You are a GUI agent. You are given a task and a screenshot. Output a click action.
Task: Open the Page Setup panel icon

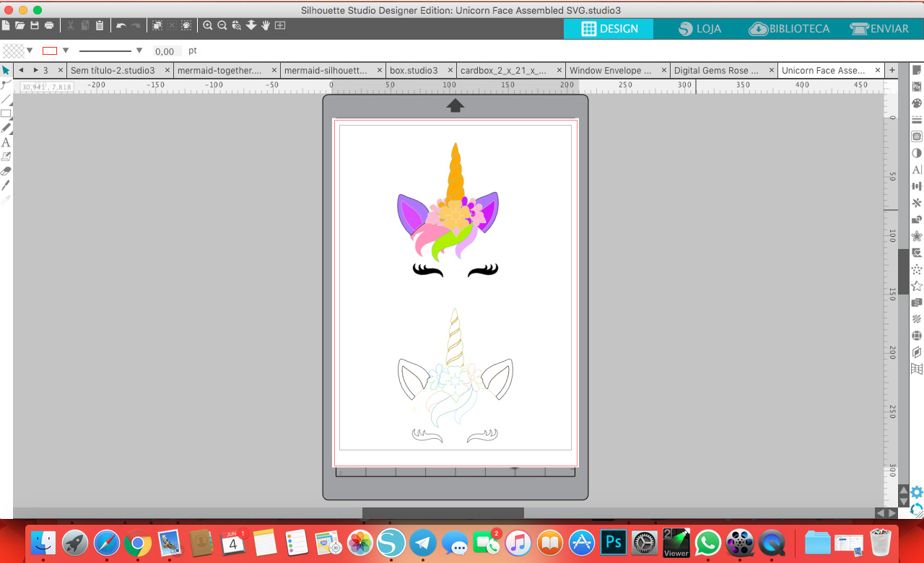tap(917, 70)
